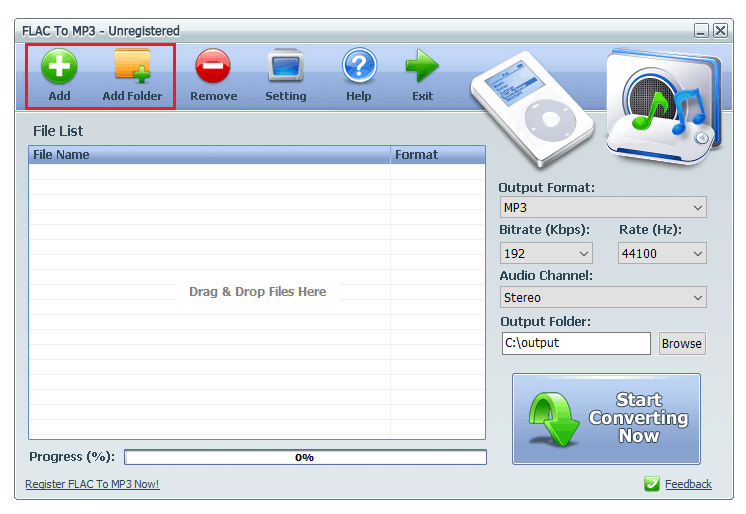This screenshot has width=746, height=514.
Task: Click the File List heading text
Action: click(x=58, y=131)
